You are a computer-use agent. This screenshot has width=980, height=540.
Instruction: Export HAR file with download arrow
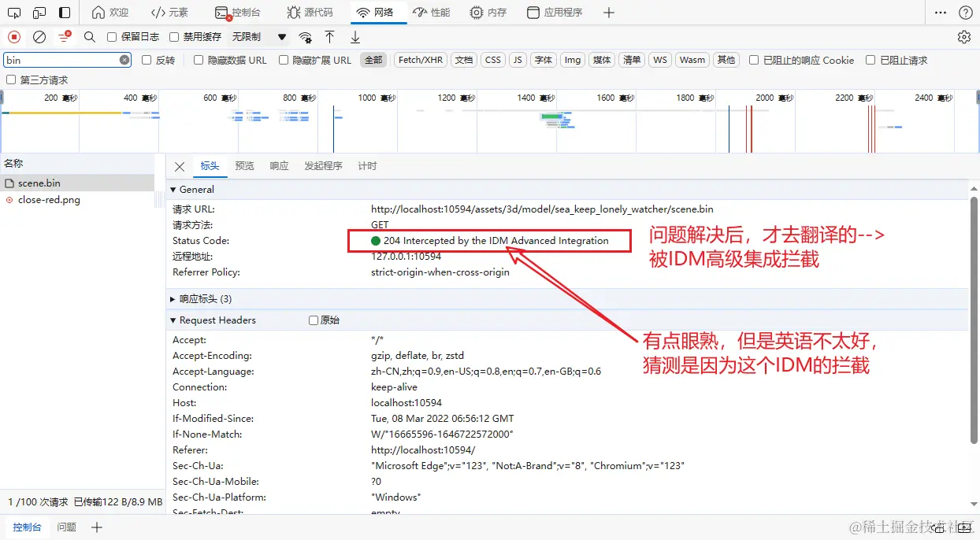click(x=355, y=37)
